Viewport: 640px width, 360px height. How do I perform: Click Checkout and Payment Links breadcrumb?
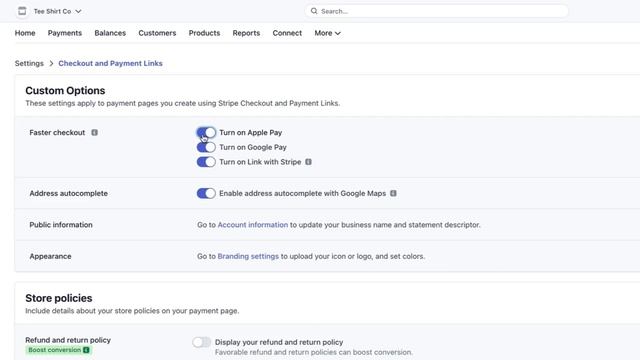click(x=110, y=63)
